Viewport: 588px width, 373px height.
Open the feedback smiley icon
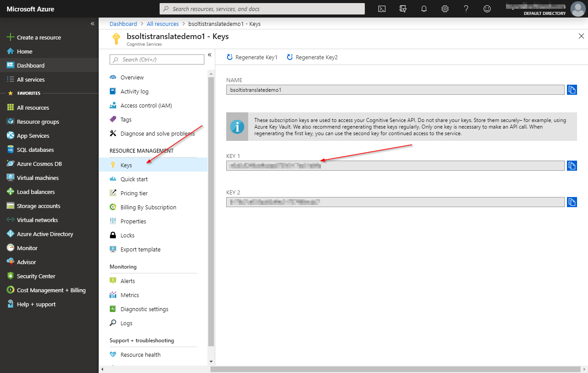[x=487, y=9]
